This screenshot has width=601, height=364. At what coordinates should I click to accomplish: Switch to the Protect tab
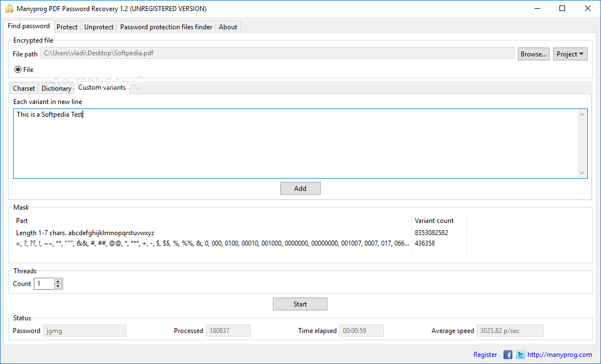[x=67, y=27]
